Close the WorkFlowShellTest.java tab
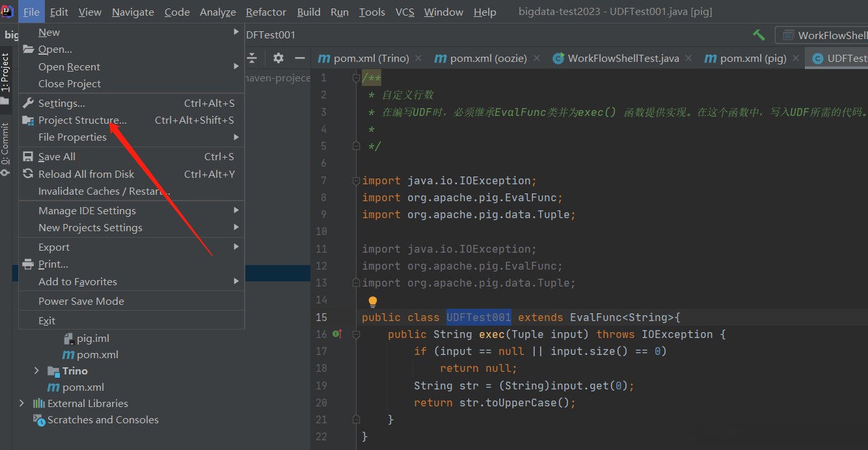This screenshot has width=868, height=450. click(x=688, y=58)
